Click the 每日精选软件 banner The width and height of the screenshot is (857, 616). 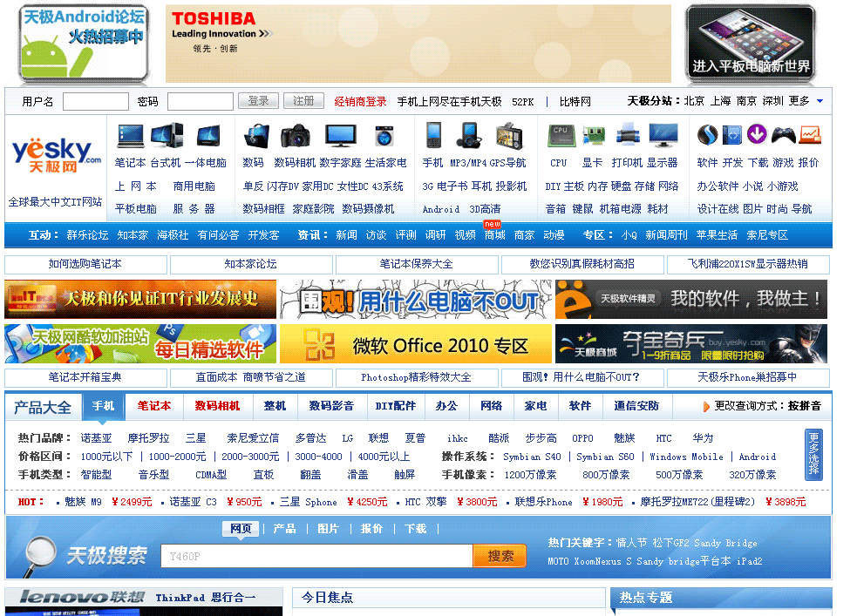coord(140,344)
